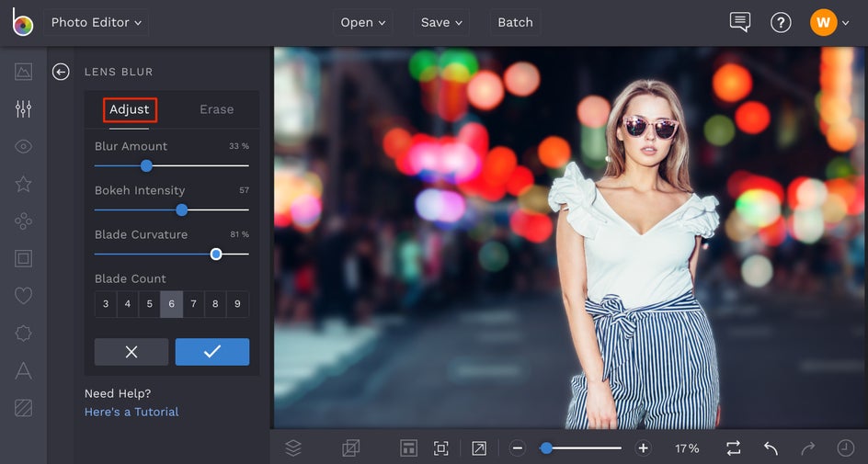
Task: Switch to the Erase tab
Action: tap(216, 109)
